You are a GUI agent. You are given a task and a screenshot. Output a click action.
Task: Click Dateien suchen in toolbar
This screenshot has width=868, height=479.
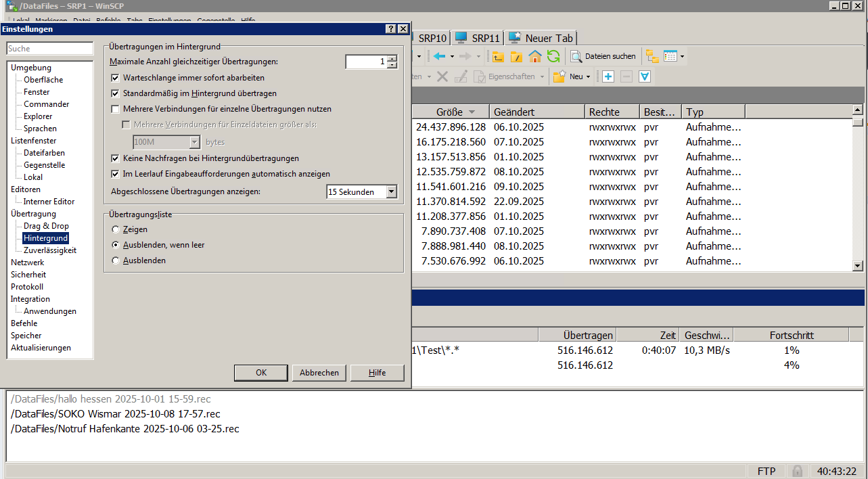[603, 57]
